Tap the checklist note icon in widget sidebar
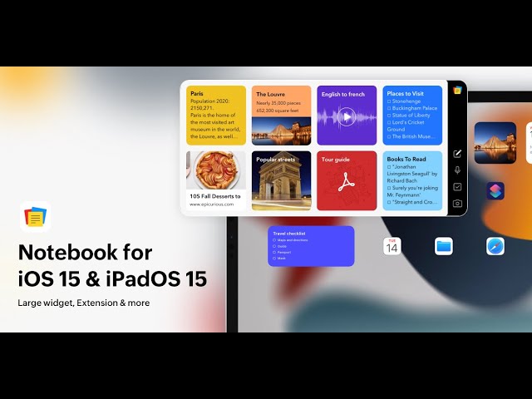532x399 pixels. coord(457,187)
